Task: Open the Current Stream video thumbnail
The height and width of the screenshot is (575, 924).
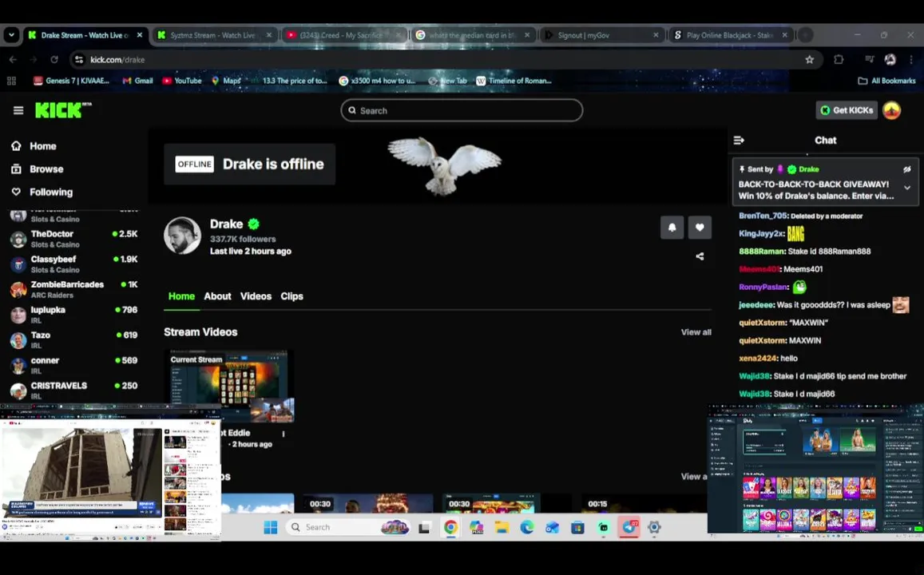Action: click(228, 387)
